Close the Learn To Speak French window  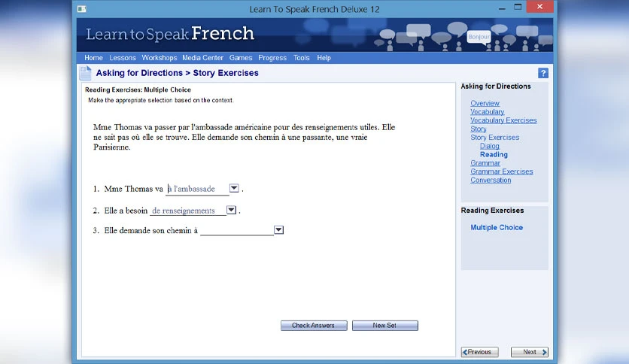(x=540, y=7)
